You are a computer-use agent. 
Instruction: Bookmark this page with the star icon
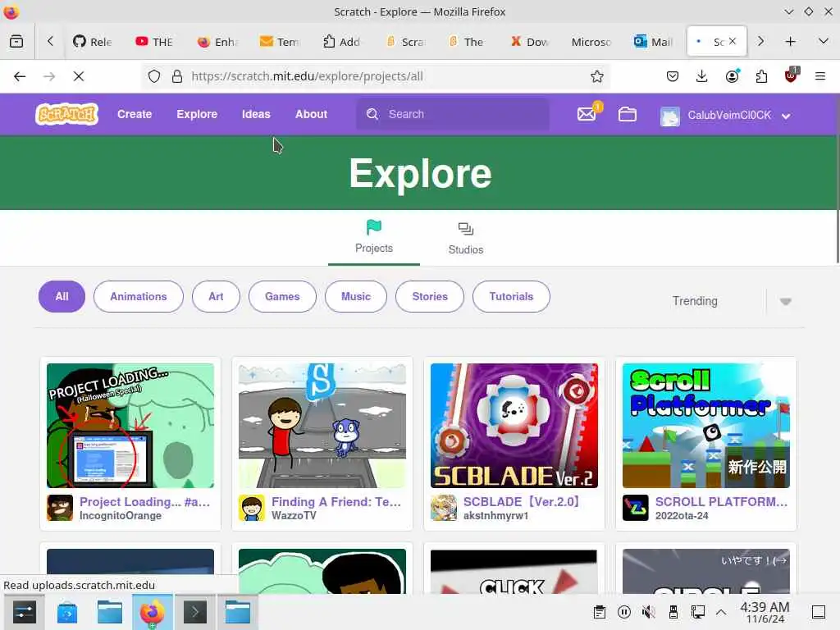click(x=597, y=76)
